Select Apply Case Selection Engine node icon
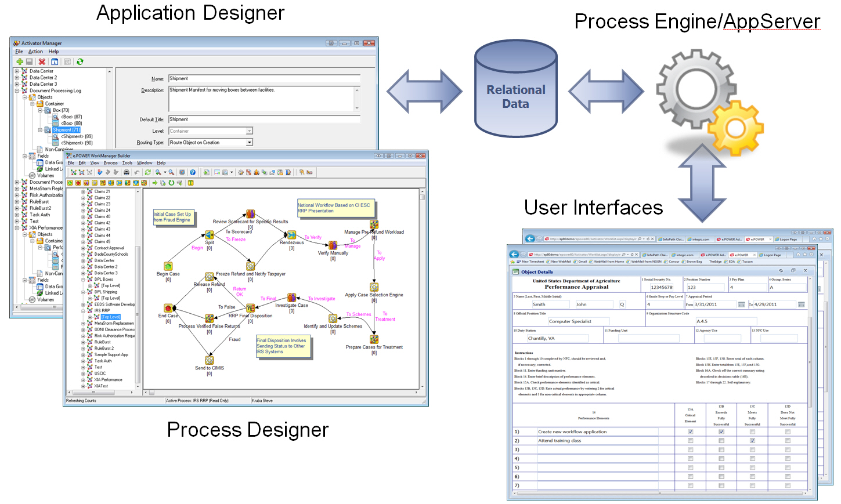 point(374,287)
